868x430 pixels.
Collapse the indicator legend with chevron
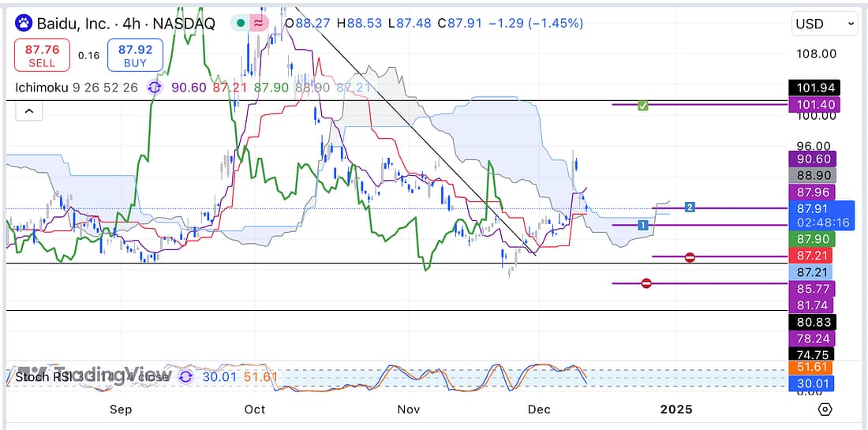coord(28,111)
